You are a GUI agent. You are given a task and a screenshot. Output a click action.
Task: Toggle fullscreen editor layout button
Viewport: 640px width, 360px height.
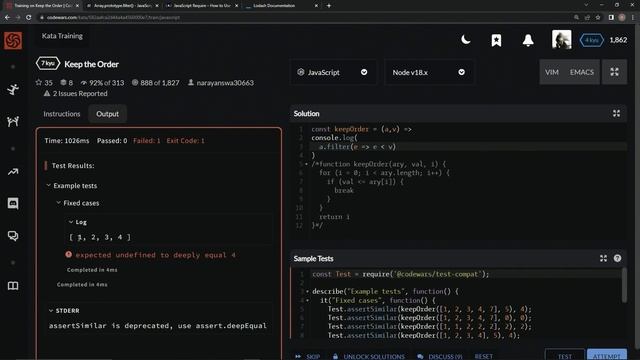(x=614, y=72)
